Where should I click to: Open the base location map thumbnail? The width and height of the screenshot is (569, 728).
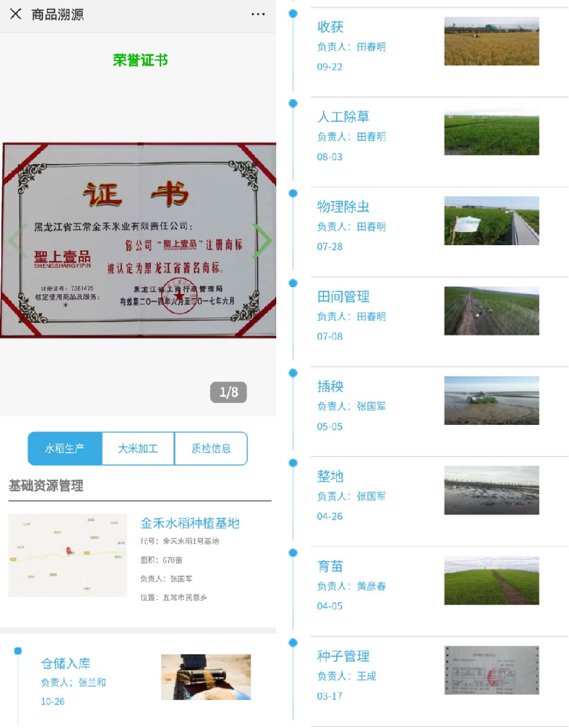pos(68,555)
